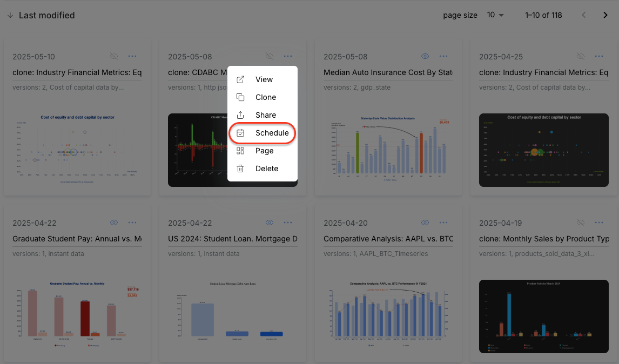Image resolution: width=619 pixels, height=364 pixels.
Task: Click the Last modified sort label
Action: pyautogui.click(x=46, y=16)
